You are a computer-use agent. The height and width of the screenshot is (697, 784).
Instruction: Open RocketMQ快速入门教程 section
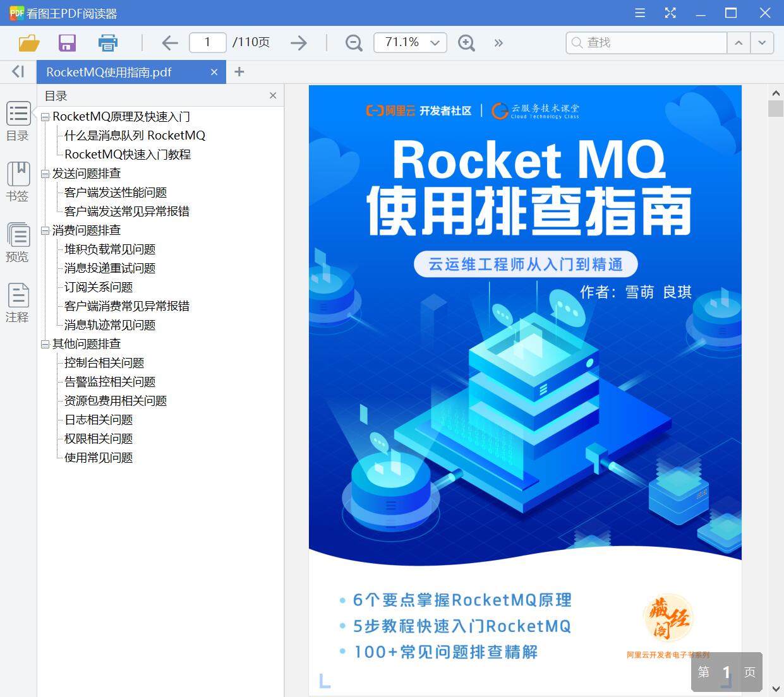click(x=128, y=155)
